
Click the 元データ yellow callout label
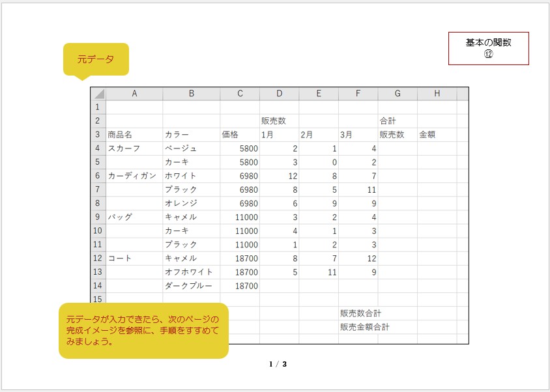[96, 59]
